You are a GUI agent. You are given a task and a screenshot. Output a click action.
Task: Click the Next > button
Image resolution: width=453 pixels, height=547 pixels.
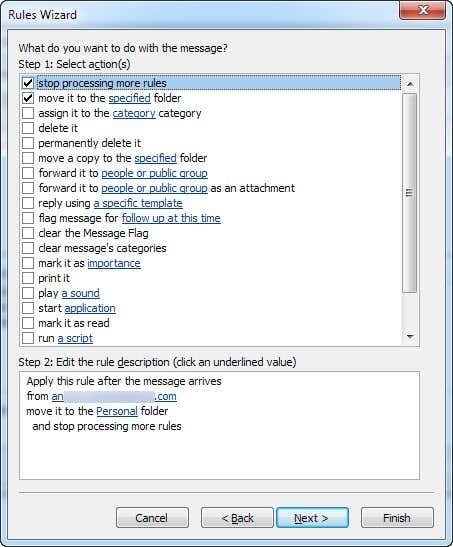[312, 518]
